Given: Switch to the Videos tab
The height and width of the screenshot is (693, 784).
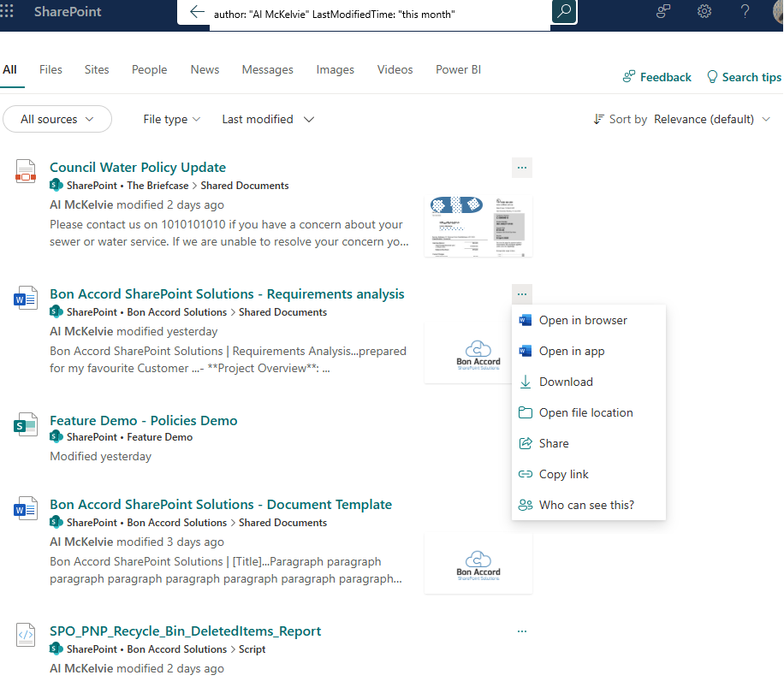Looking at the screenshot, I should click(395, 69).
